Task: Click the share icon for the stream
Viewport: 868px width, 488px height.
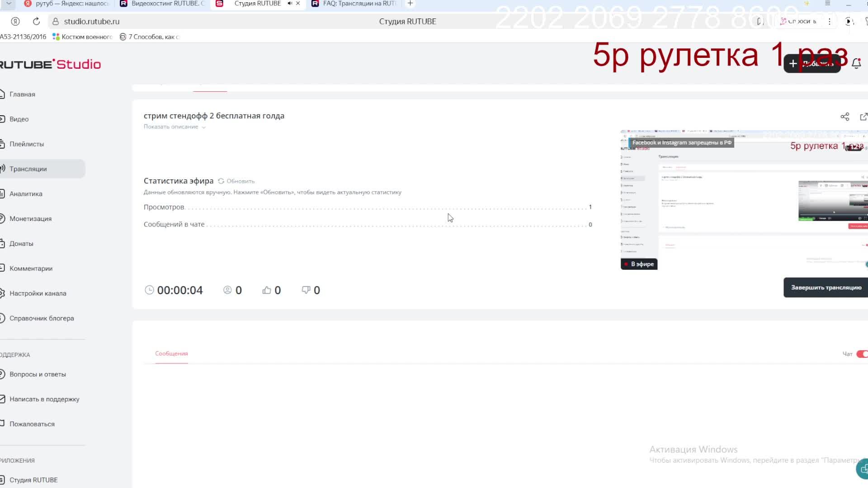Action: tap(844, 117)
